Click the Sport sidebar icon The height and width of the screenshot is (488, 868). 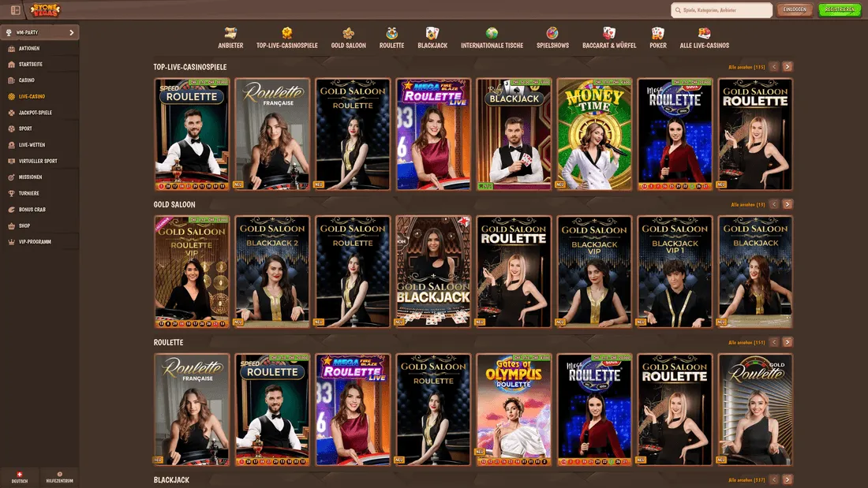11,129
